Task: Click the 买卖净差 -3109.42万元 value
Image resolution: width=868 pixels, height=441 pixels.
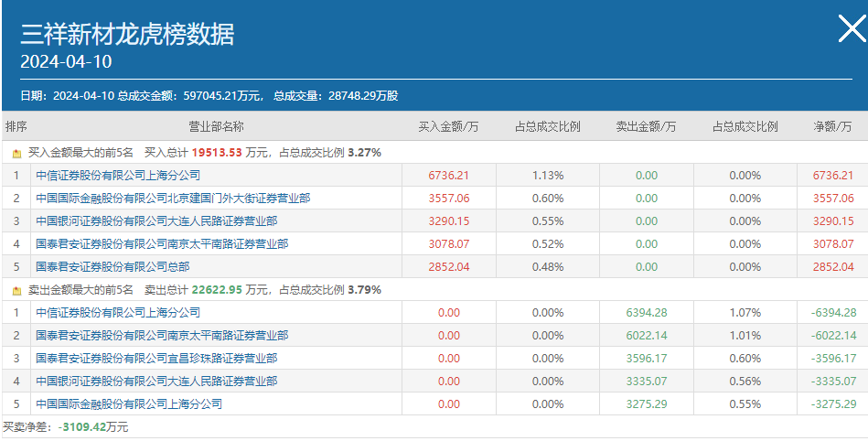Action: [x=93, y=427]
